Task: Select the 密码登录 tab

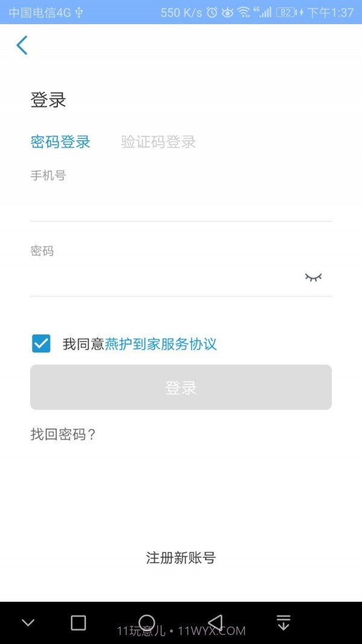Action: (x=60, y=142)
